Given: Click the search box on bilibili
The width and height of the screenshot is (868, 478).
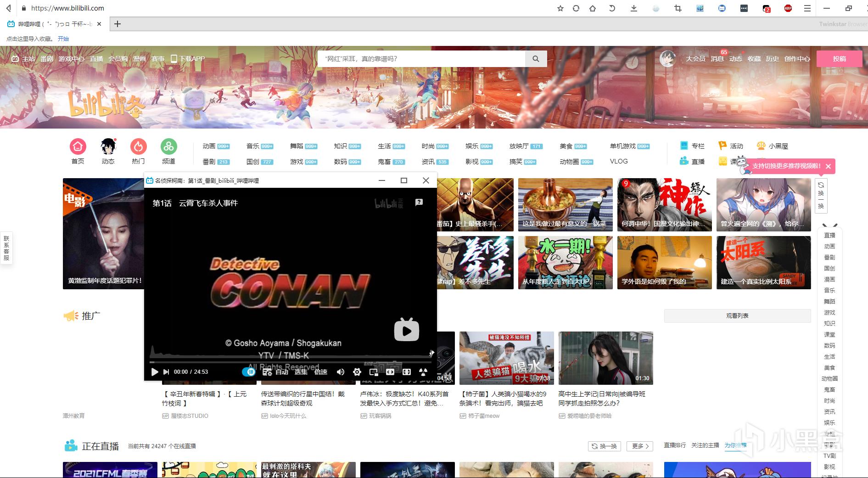Looking at the screenshot, I should (x=421, y=59).
